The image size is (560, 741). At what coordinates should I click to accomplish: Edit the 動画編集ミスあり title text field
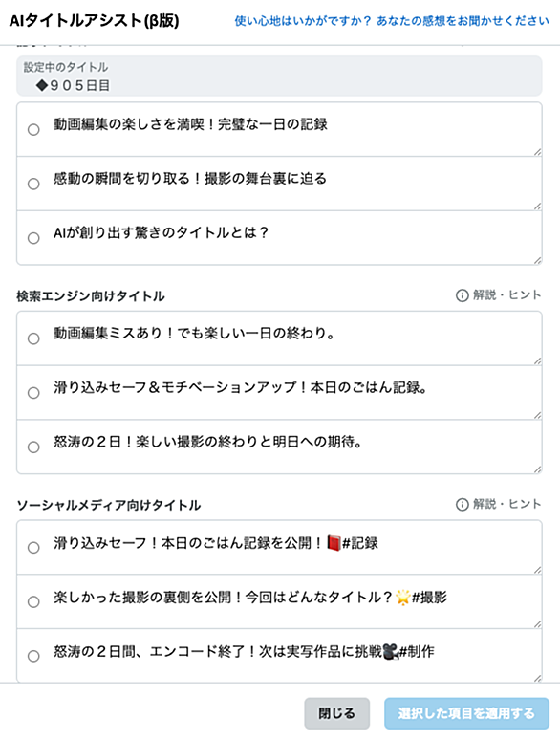(x=279, y=338)
